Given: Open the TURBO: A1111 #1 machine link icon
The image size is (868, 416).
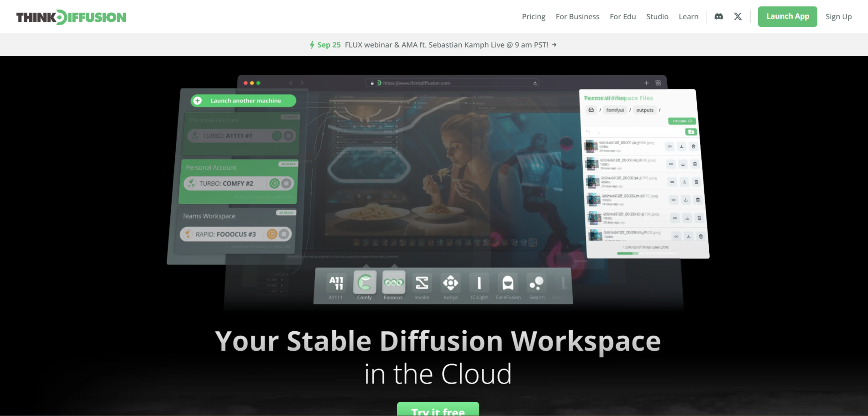Looking at the screenshot, I should 277,135.
